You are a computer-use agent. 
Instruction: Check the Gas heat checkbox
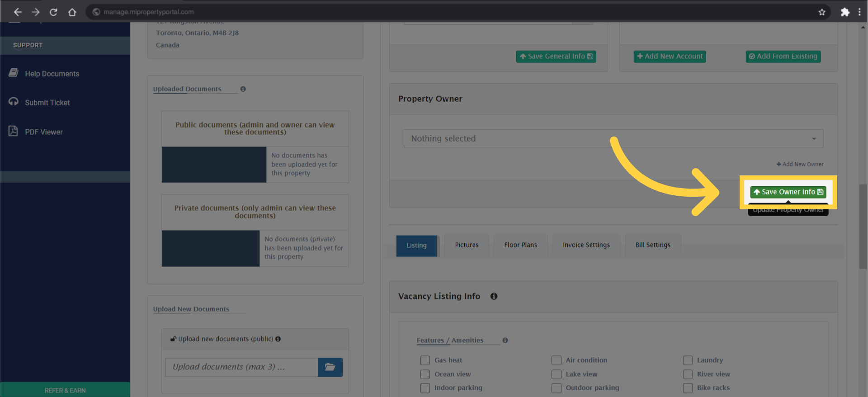tap(425, 360)
